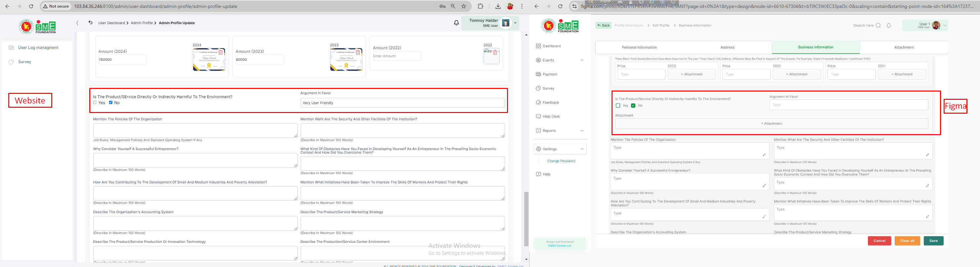980x267 pixels.
Task: Check Yes for harmful to environment on website
Action: (x=95, y=103)
